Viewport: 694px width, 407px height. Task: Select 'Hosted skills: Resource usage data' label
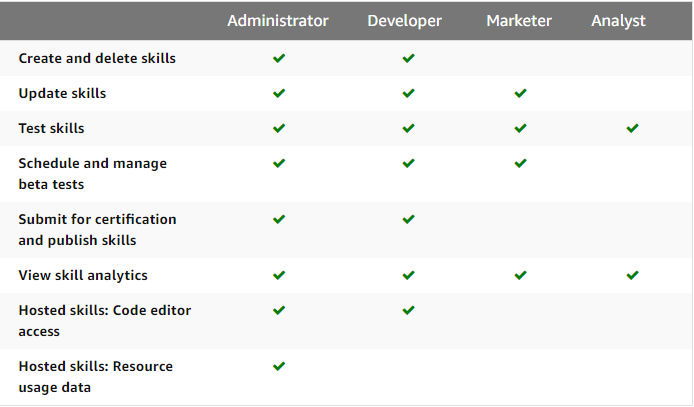(96, 377)
